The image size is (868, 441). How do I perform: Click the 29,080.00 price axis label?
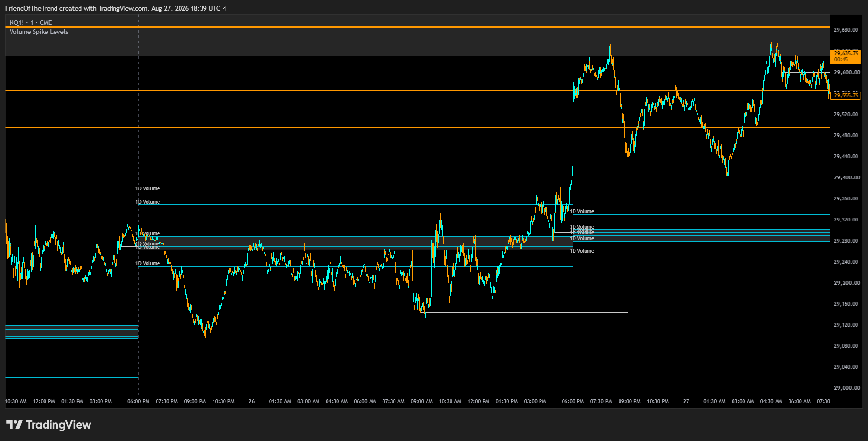click(x=846, y=346)
